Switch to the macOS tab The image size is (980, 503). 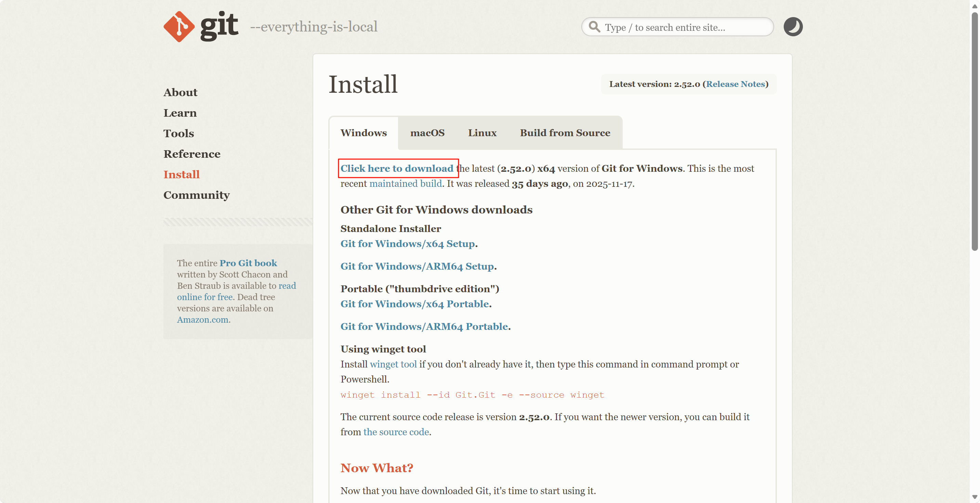point(427,133)
